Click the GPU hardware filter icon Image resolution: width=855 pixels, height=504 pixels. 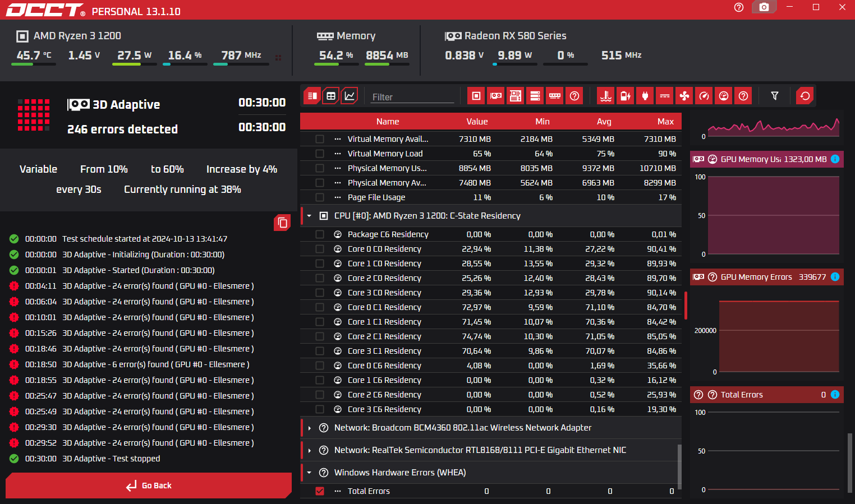click(x=496, y=96)
